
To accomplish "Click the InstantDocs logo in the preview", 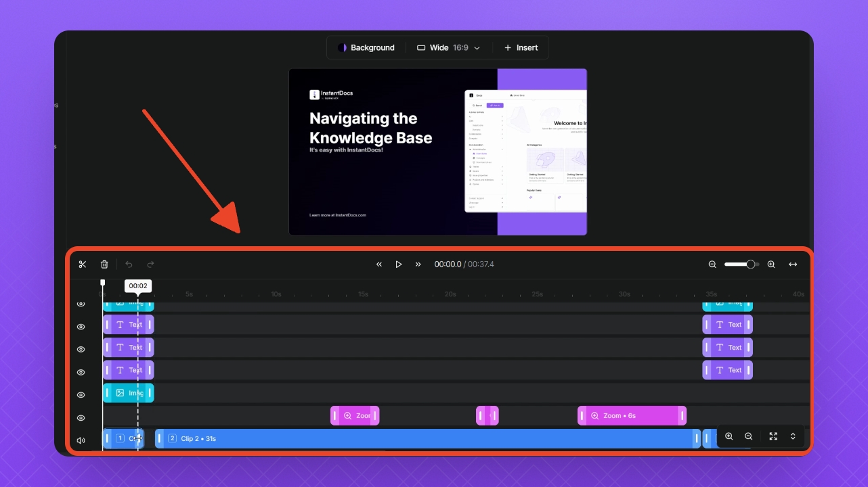I will pos(331,95).
